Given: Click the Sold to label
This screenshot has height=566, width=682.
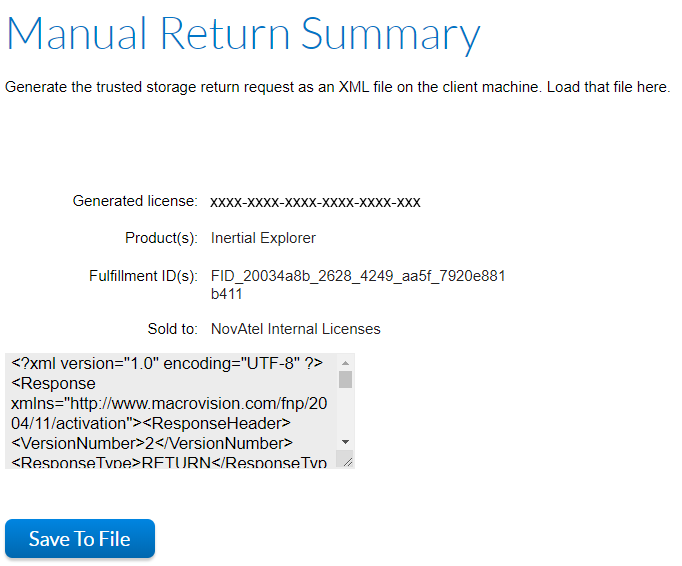Looking at the screenshot, I should [172, 329].
